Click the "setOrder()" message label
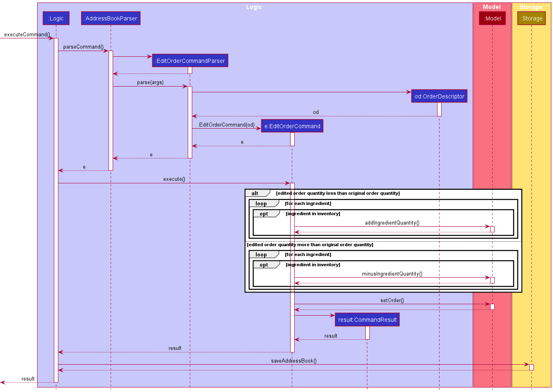Screen dimensions: 553x392 (x=392, y=300)
